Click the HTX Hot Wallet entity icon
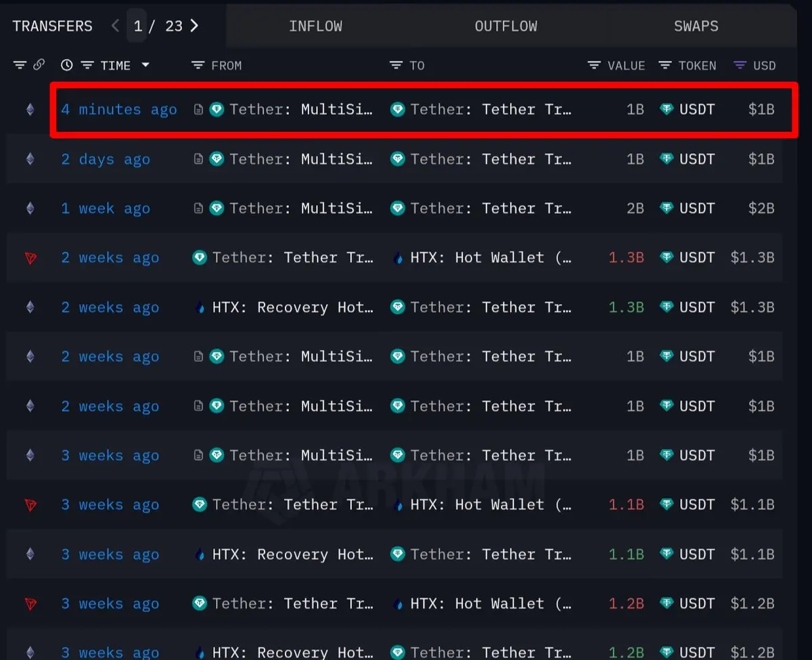Viewport: 812px width, 660px height. pos(399,257)
